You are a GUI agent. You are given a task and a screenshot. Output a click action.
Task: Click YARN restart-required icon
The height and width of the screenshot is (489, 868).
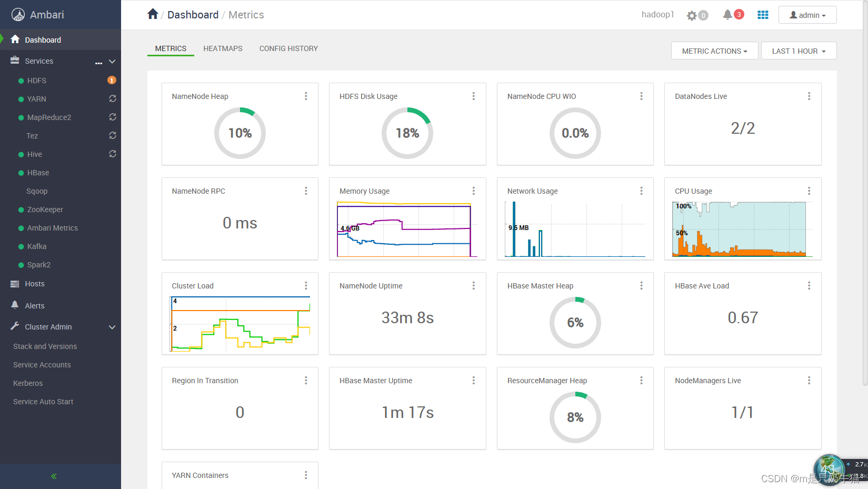(x=113, y=98)
